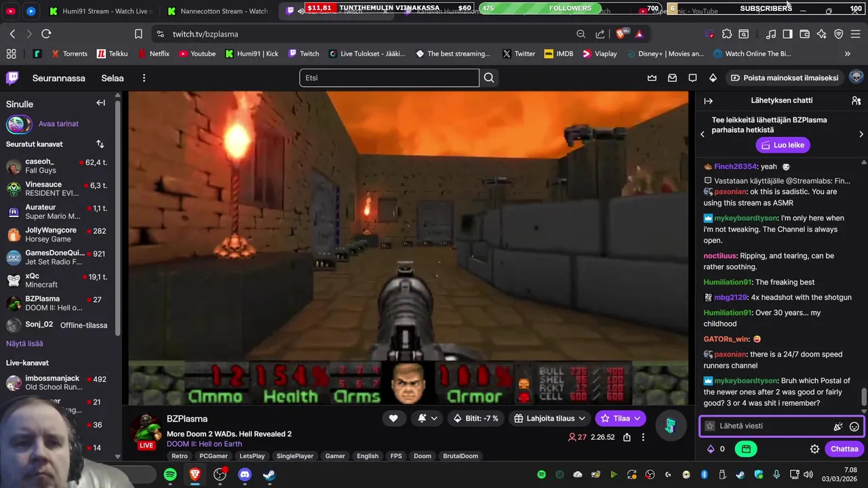Open whispers speech bubble icon

tap(692, 78)
